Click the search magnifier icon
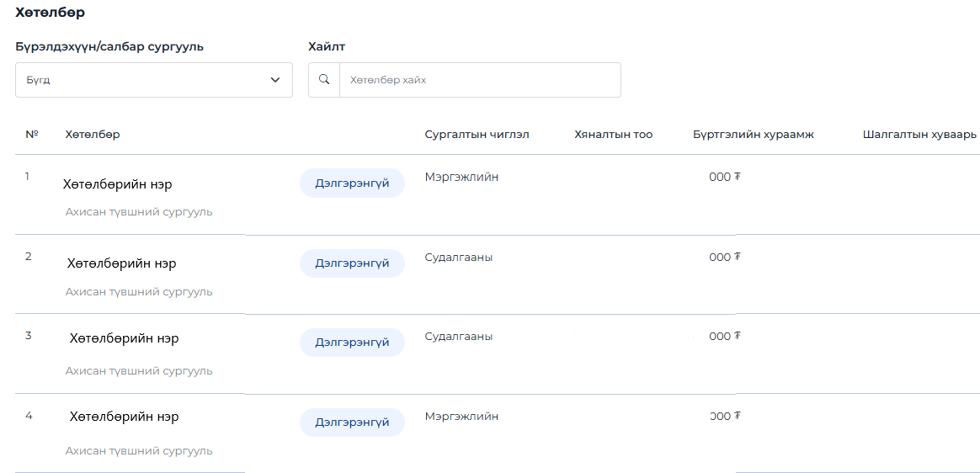 (x=324, y=79)
